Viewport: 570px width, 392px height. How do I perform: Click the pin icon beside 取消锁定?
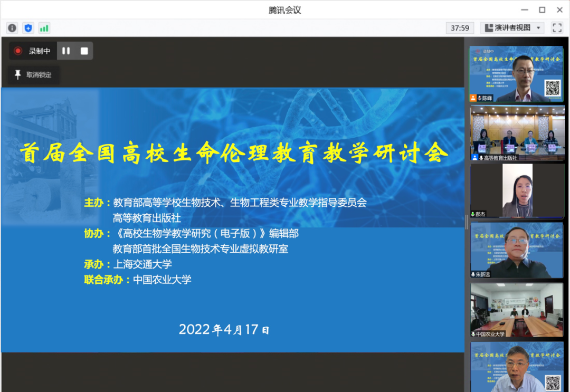coord(17,75)
